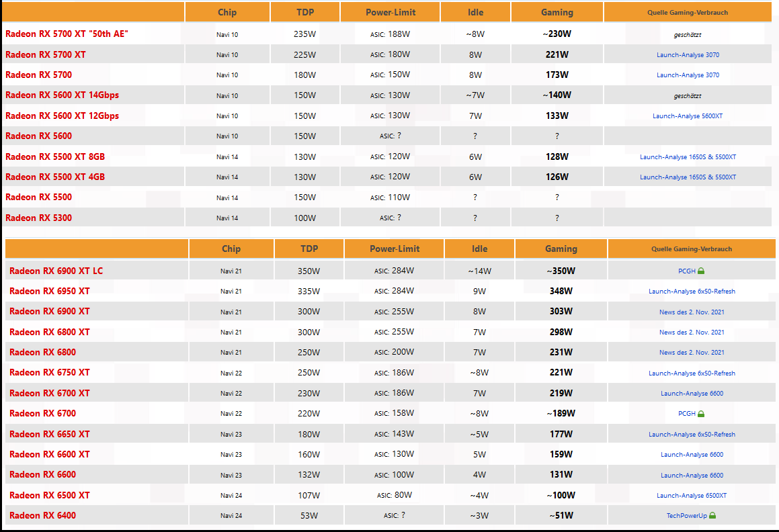This screenshot has width=779, height=532.
Task: Select the Radeon RX 6400 name
Action: (x=43, y=516)
